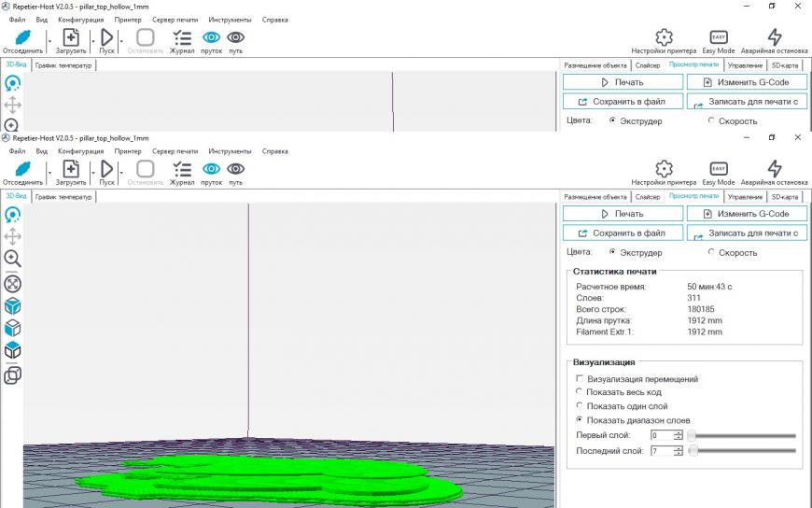This screenshot has width=812, height=508.
Task: Click Отсоединить plug icon in lower window
Action: [22, 169]
